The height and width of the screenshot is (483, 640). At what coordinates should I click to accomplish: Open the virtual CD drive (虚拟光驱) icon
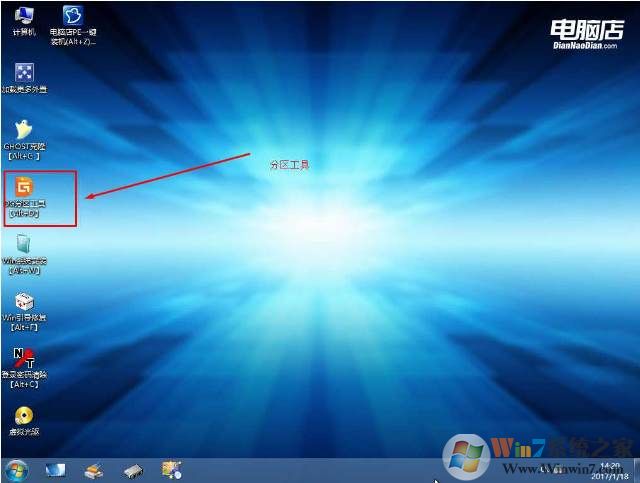24,421
